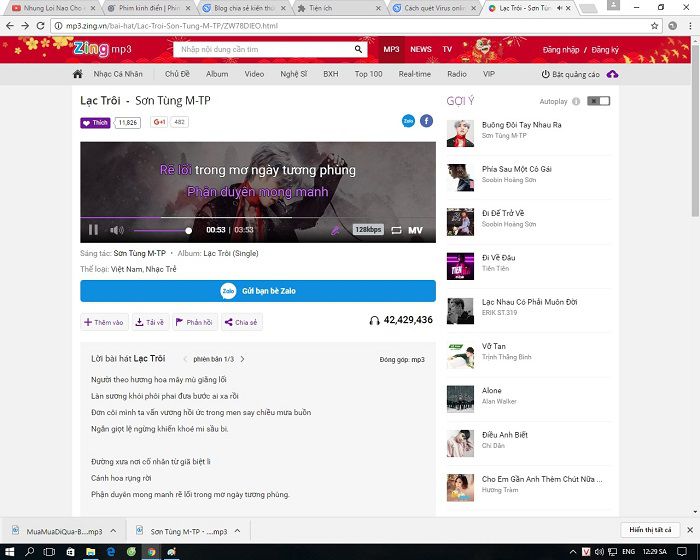
Task: Open suggestion Đi Để Trở Về
Action: coord(503,213)
